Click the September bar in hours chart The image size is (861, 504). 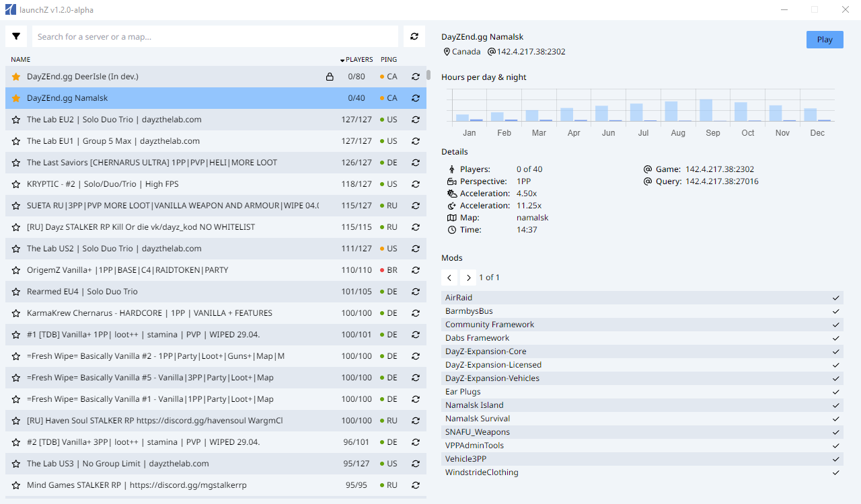[x=706, y=110]
